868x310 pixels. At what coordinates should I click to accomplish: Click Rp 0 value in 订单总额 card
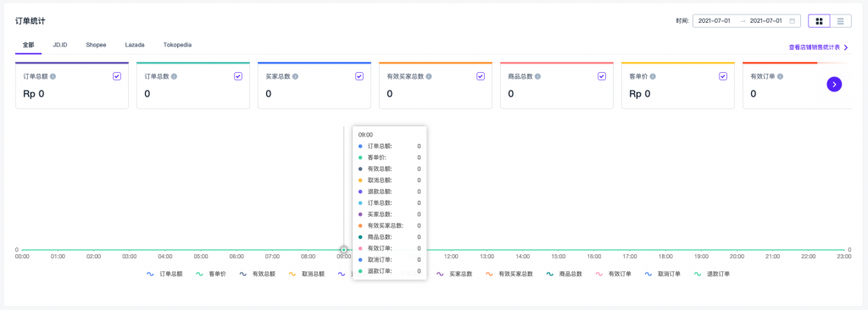pyautogui.click(x=34, y=94)
